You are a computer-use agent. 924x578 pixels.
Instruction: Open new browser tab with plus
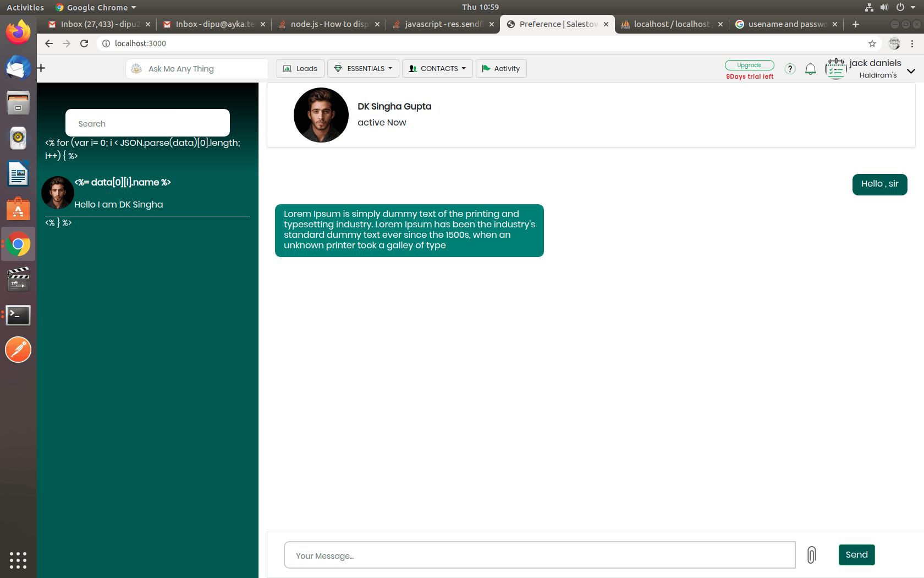coord(856,24)
